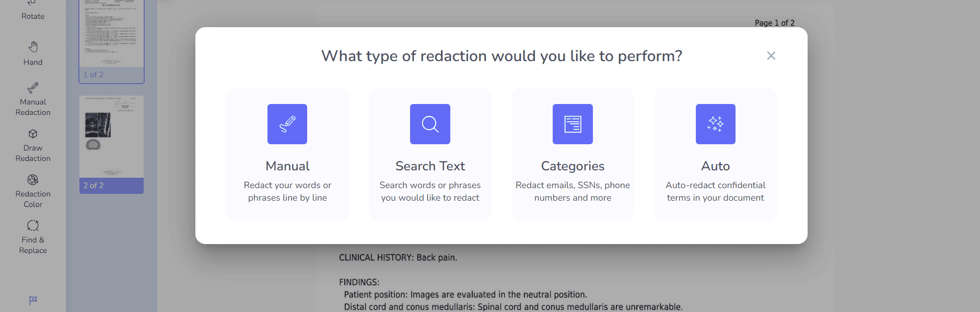Select the Auto redaction option

tap(715, 154)
